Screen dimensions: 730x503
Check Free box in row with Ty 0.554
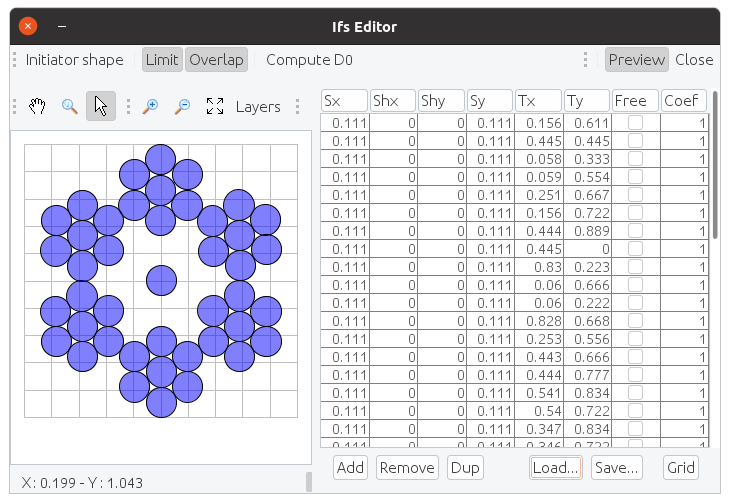point(635,177)
